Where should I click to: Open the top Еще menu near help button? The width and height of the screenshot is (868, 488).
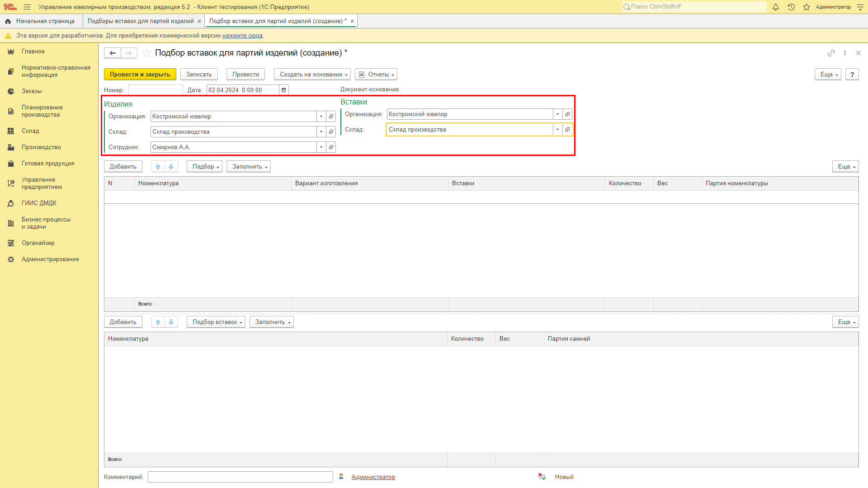pos(828,75)
